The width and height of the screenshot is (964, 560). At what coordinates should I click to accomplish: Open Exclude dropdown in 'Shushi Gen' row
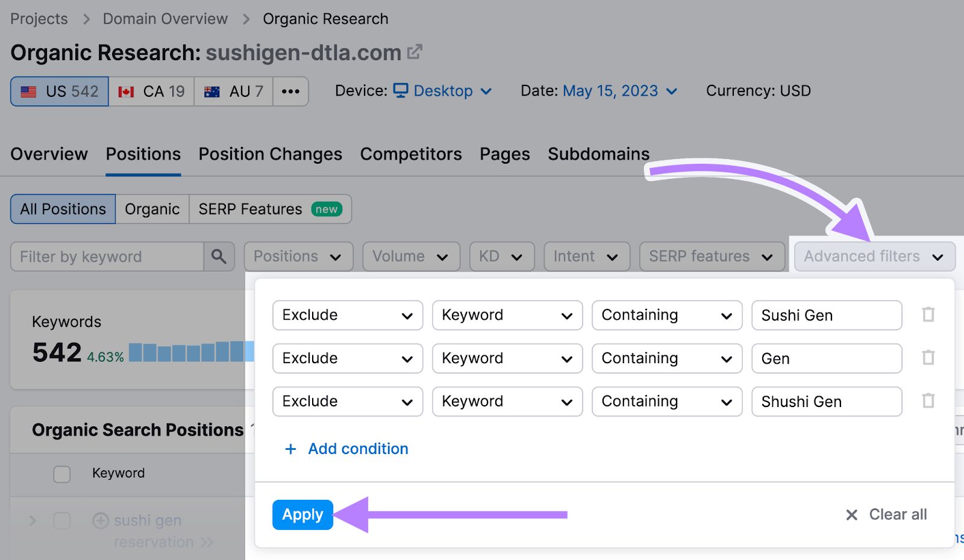(348, 401)
